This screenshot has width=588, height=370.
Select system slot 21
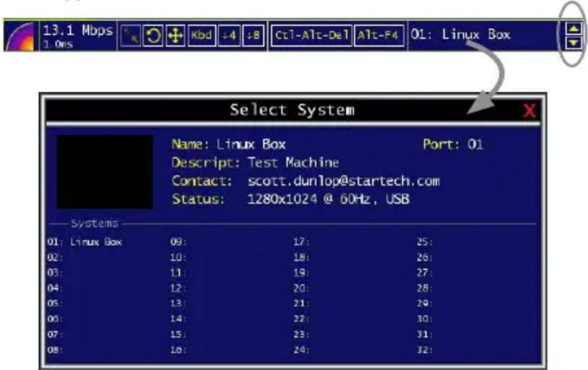click(301, 303)
